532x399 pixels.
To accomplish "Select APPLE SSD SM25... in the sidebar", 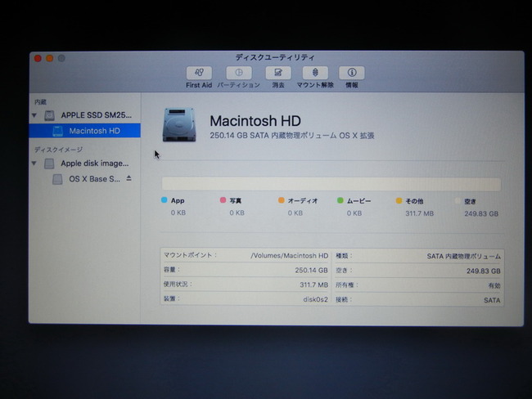I will (x=85, y=115).
